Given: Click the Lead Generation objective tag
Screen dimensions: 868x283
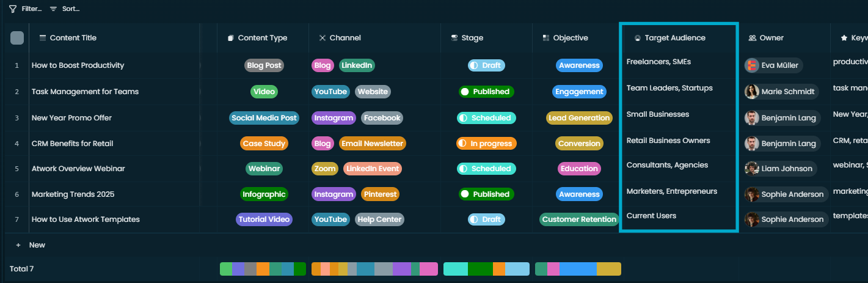Looking at the screenshot, I should click(x=579, y=118).
